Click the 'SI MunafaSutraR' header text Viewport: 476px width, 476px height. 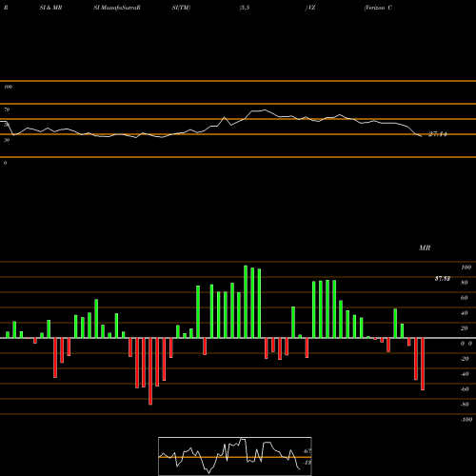[x=117, y=8]
